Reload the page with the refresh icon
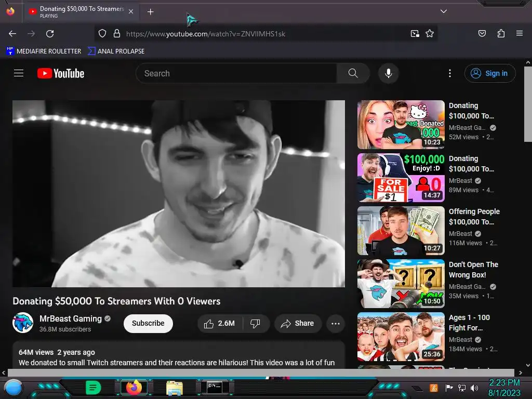Screen dimensions: 532x399 [x=50, y=34]
